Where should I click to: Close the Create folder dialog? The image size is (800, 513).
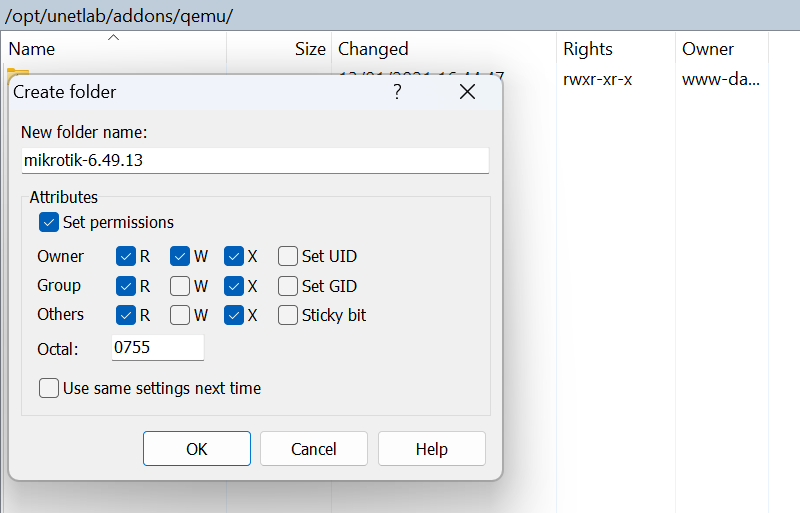(467, 92)
